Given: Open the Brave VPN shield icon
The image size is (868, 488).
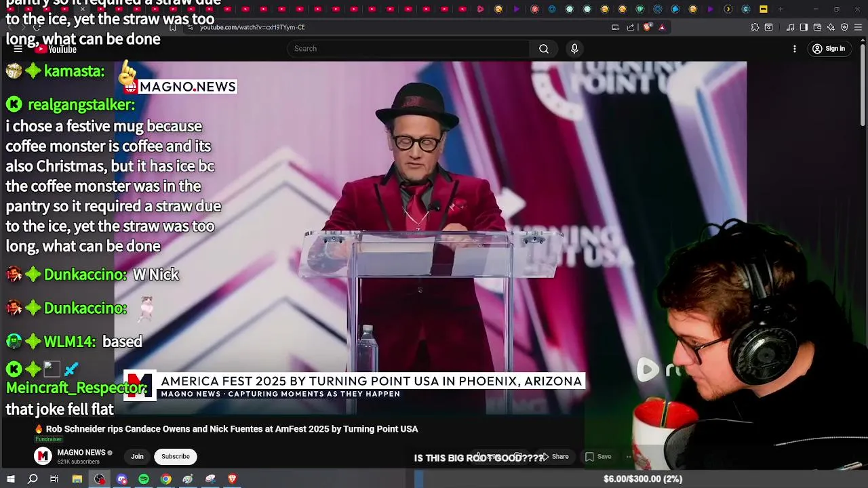Looking at the screenshot, I should 844,27.
